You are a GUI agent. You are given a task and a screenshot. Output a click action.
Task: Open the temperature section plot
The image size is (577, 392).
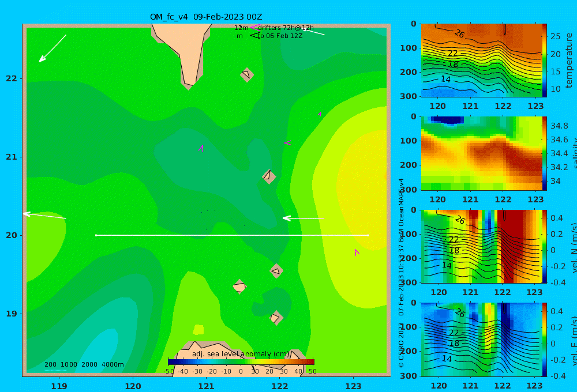481,61
